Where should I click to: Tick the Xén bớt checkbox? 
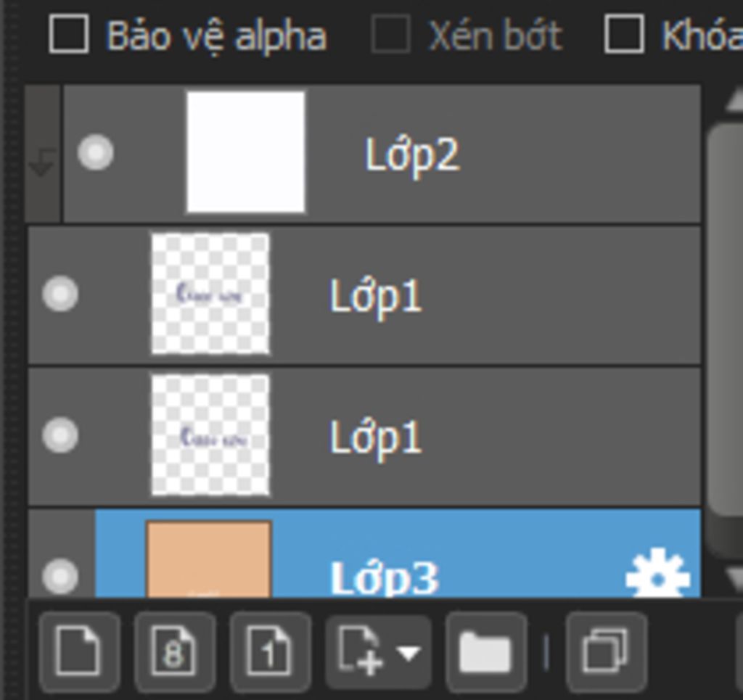coord(390,35)
